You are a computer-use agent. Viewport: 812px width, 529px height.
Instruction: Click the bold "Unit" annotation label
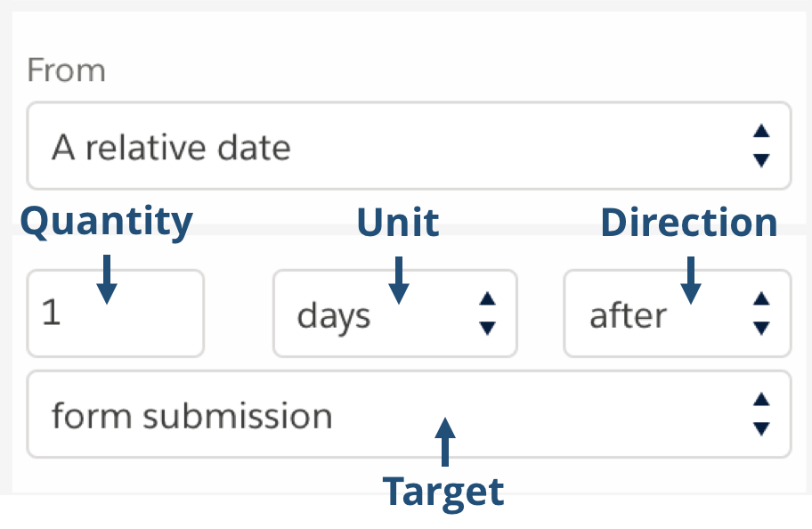point(398,223)
